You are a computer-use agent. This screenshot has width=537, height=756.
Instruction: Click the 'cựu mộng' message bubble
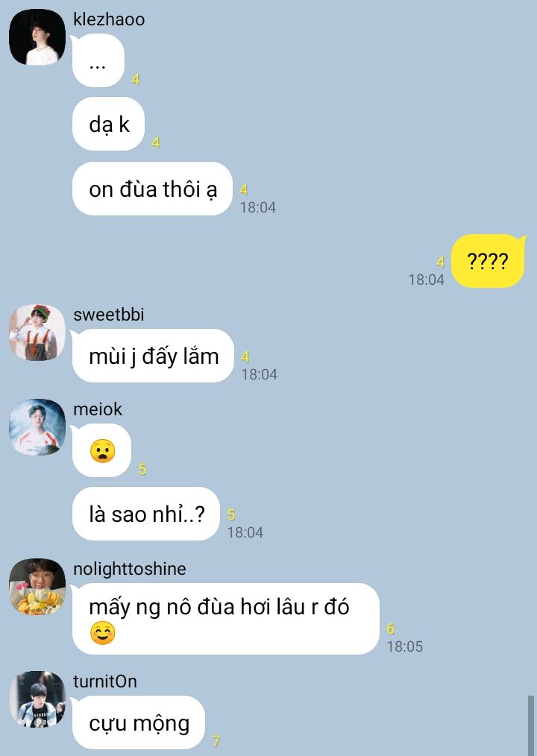[139, 722]
